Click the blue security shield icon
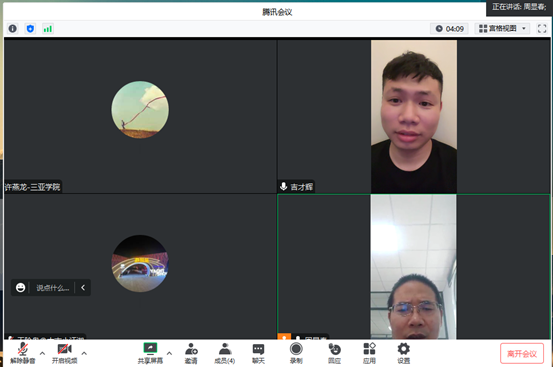553x367 pixels. pos(30,29)
